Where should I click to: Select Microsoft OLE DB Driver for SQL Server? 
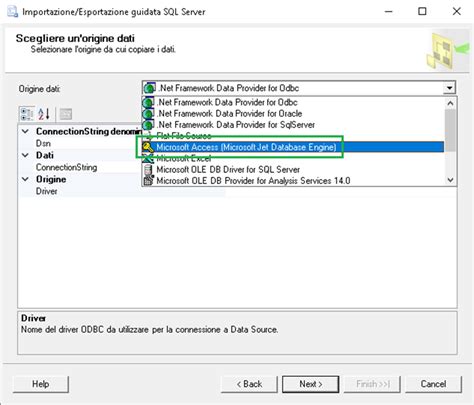(293, 170)
